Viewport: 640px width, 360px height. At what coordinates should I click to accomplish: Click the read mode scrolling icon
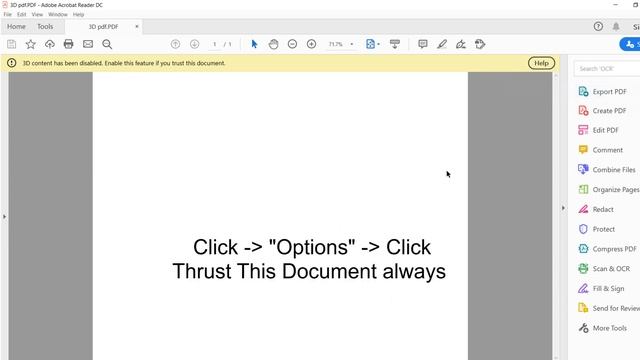click(x=395, y=44)
